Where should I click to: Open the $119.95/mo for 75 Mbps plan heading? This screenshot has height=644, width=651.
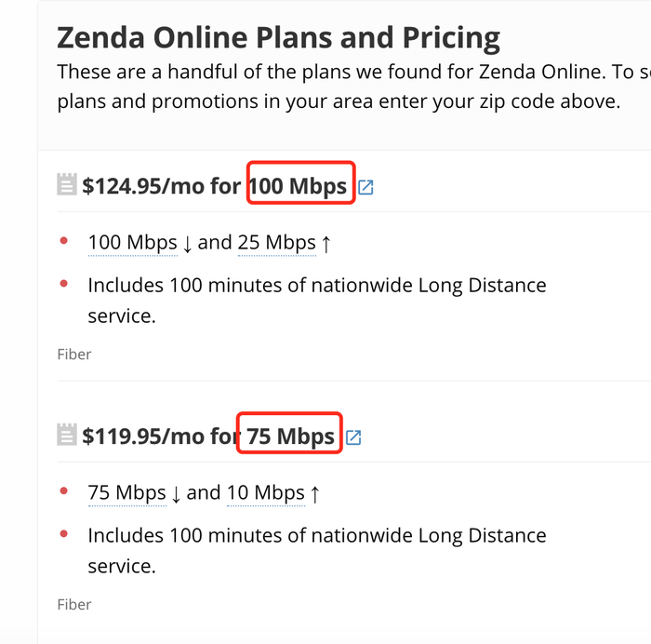point(208,436)
